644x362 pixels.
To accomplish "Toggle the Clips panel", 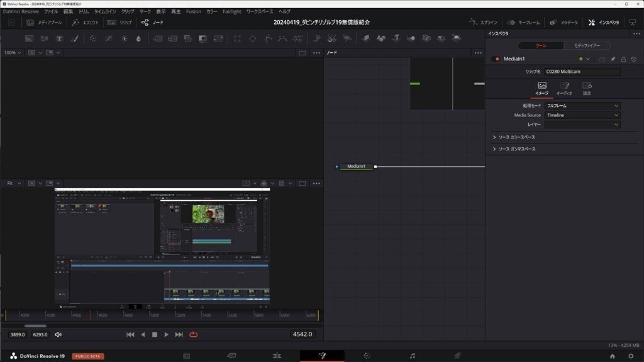I will pos(119,23).
